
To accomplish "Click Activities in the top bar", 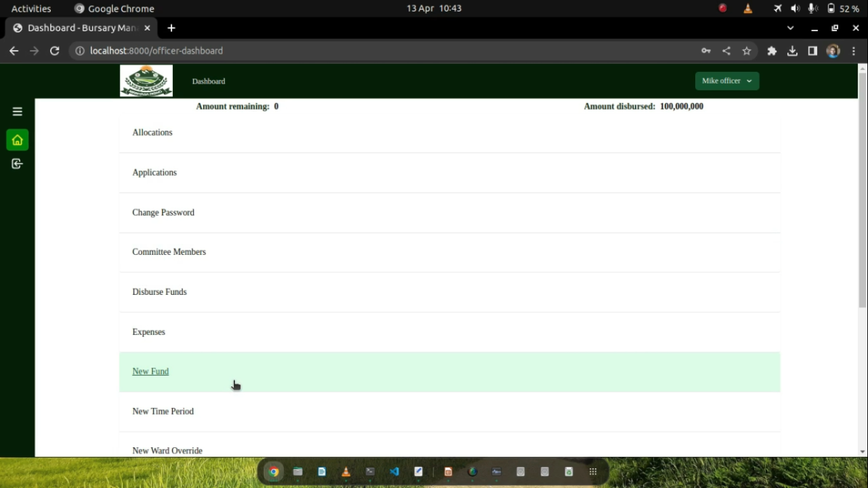I will [31, 8].
